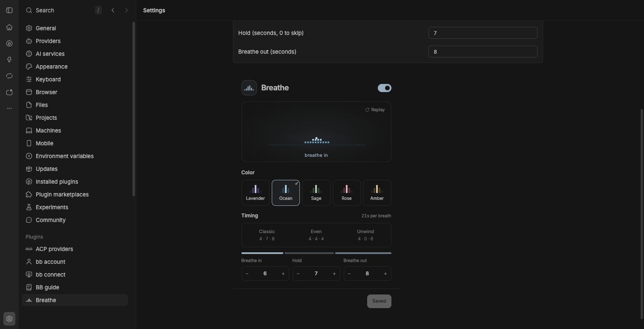Open the chat bubble icon in left rail

tap(9, 76)
